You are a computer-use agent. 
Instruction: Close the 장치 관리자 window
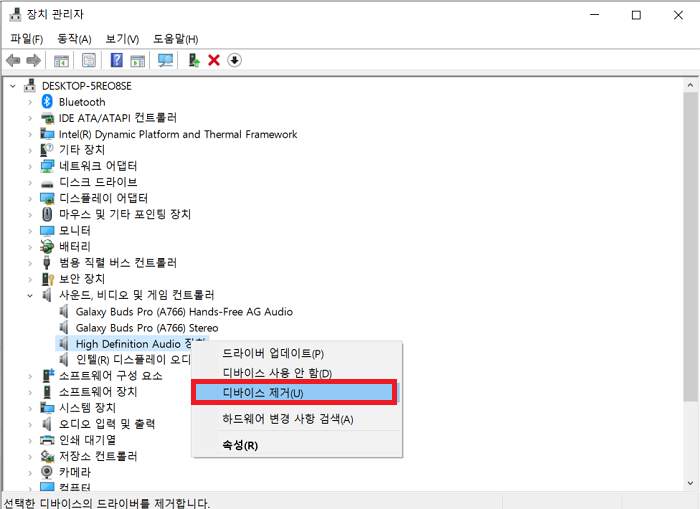(x=678, y=15)
